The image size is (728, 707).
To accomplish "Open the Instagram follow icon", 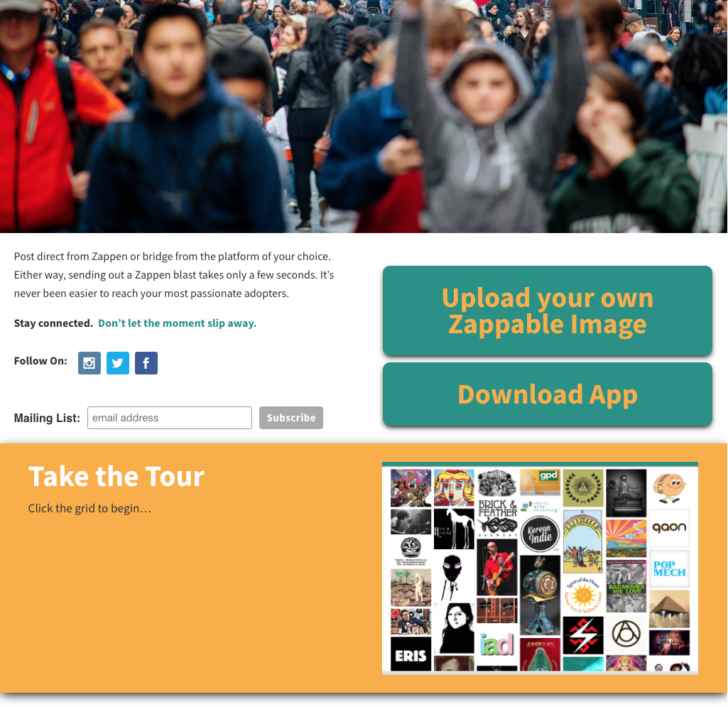I will point(89,363).
